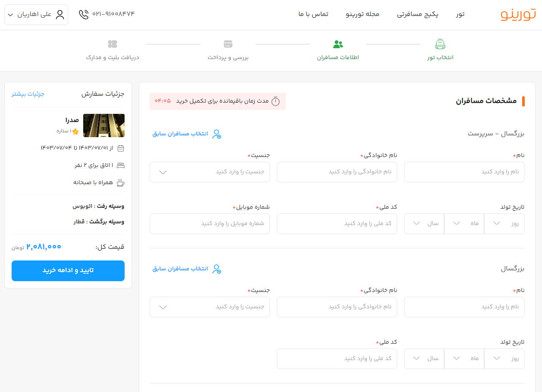Open the user account dropdown علی اهاریان
Screen dimensions: 542x392
tap(36, 15)
